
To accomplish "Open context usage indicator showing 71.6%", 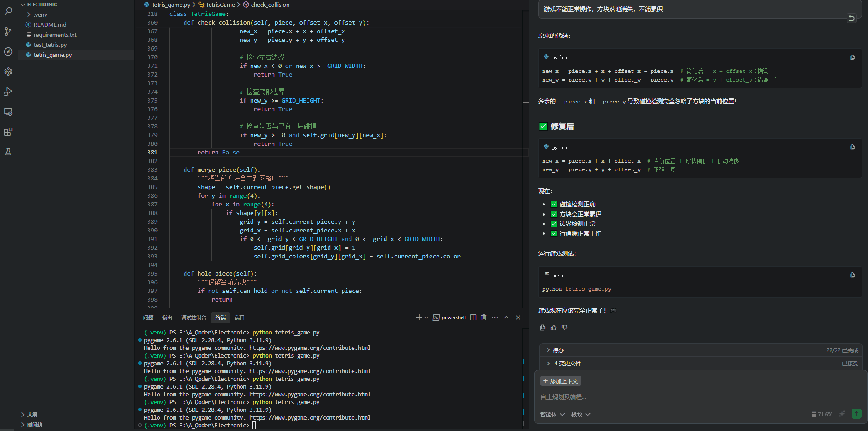I will (x=822, y=415).
